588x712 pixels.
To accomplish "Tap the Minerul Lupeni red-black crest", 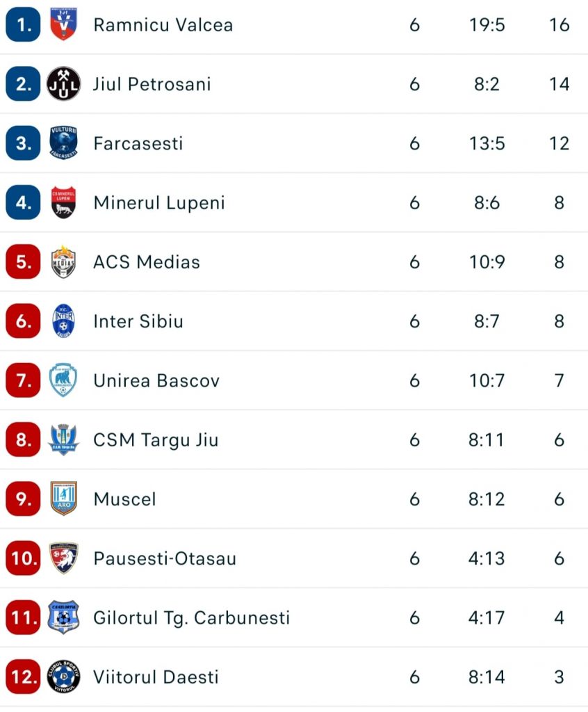I will coord(63,202).
